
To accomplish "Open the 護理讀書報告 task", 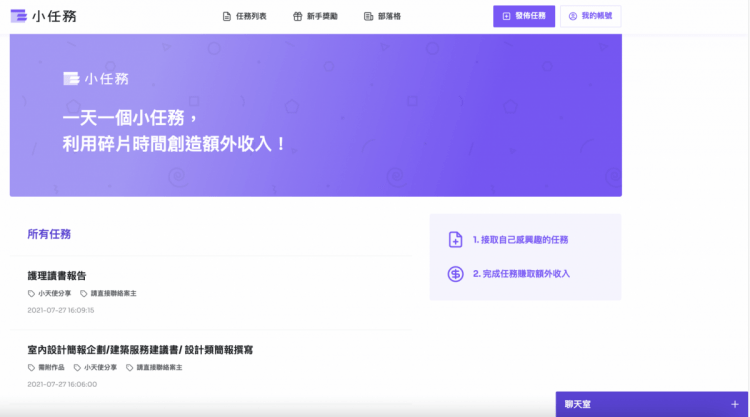I will tap(57, 275).
